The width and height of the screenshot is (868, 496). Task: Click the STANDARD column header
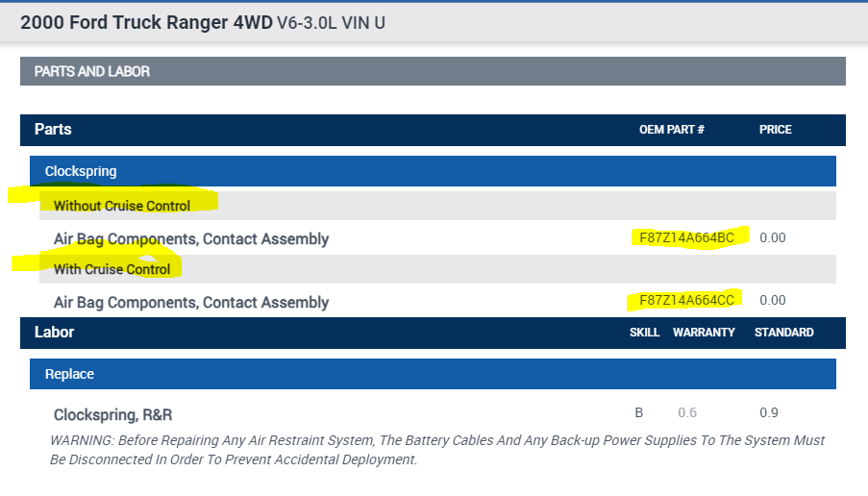[x=783, y=333]
